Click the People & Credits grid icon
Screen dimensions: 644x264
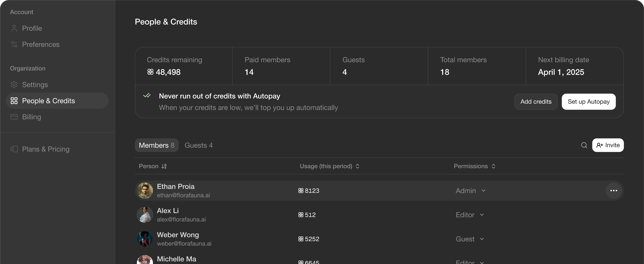[x=14, y=101]
